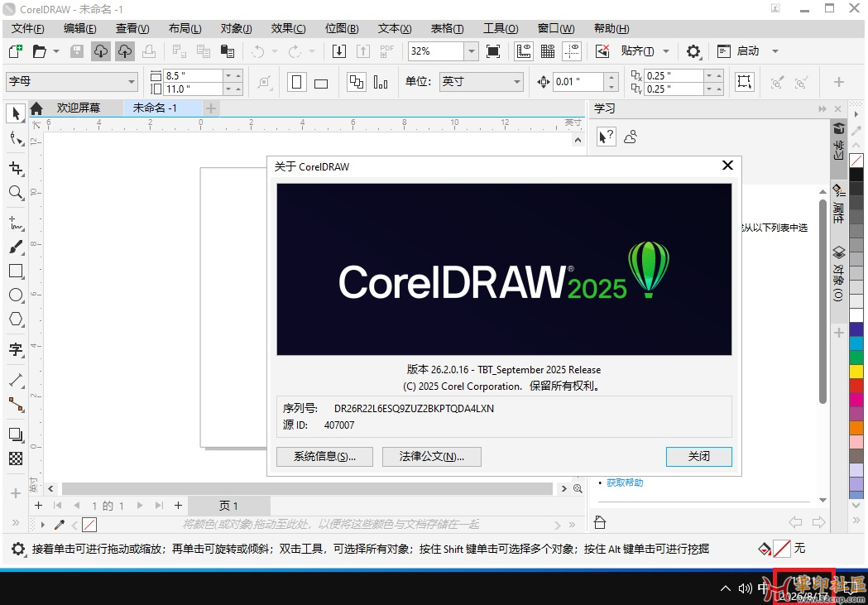Open the Options gear icon
Viewport: 868px width, 605px height.
(693, 51)
